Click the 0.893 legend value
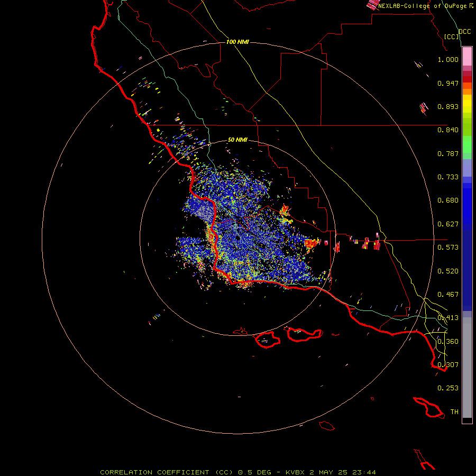The image size is (476, 476). 448,106
